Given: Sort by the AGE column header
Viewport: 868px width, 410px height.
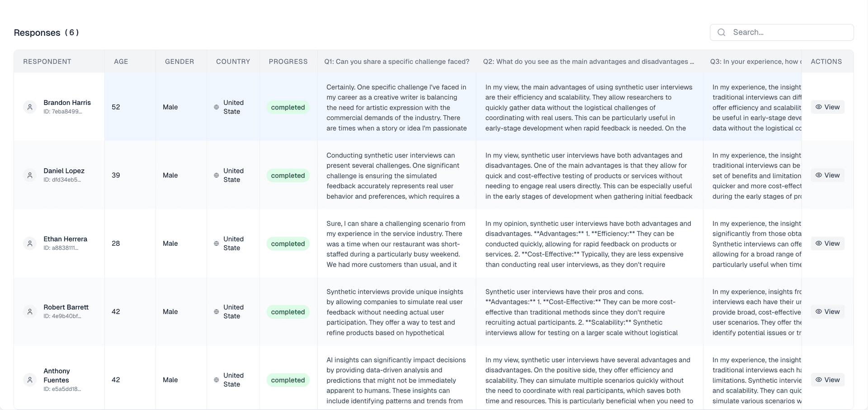Looking at the screenshot, I should 121,61.
